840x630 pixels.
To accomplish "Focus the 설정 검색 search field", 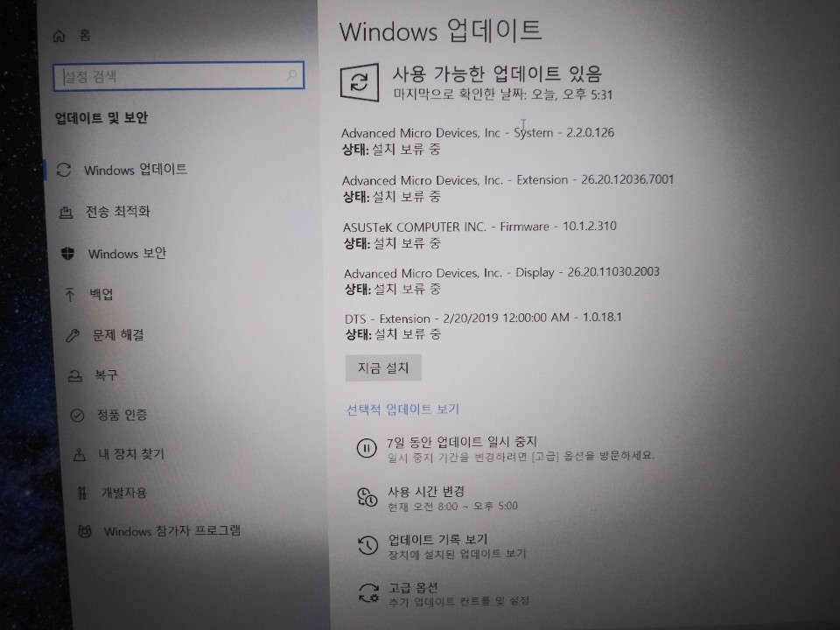I will coord(178,75).
